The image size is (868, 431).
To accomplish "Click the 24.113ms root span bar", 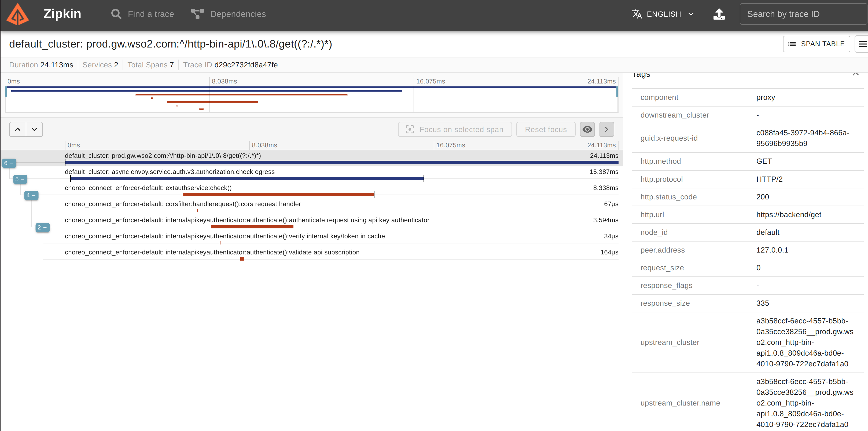I will (342, 163).
